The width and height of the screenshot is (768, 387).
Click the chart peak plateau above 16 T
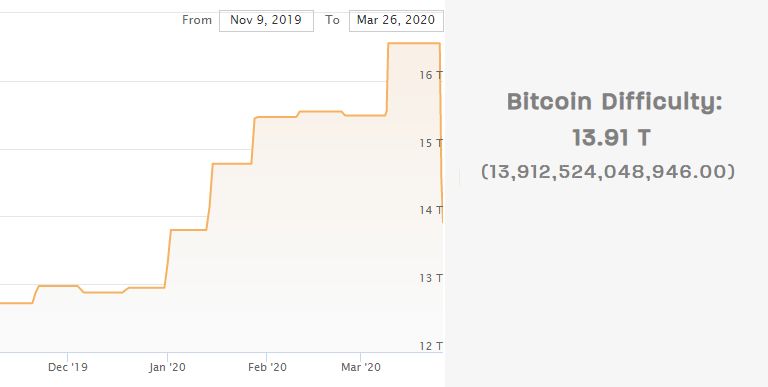(414, 43)
